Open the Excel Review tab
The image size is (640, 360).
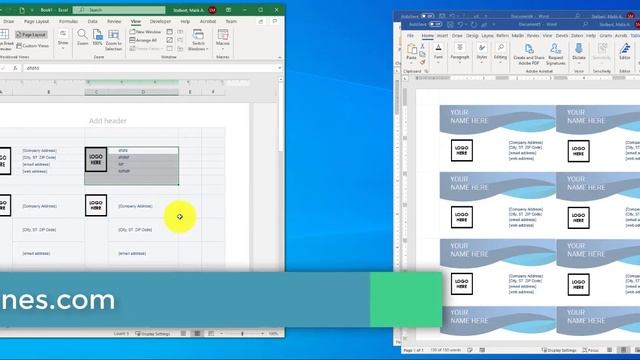coord(114,21)
